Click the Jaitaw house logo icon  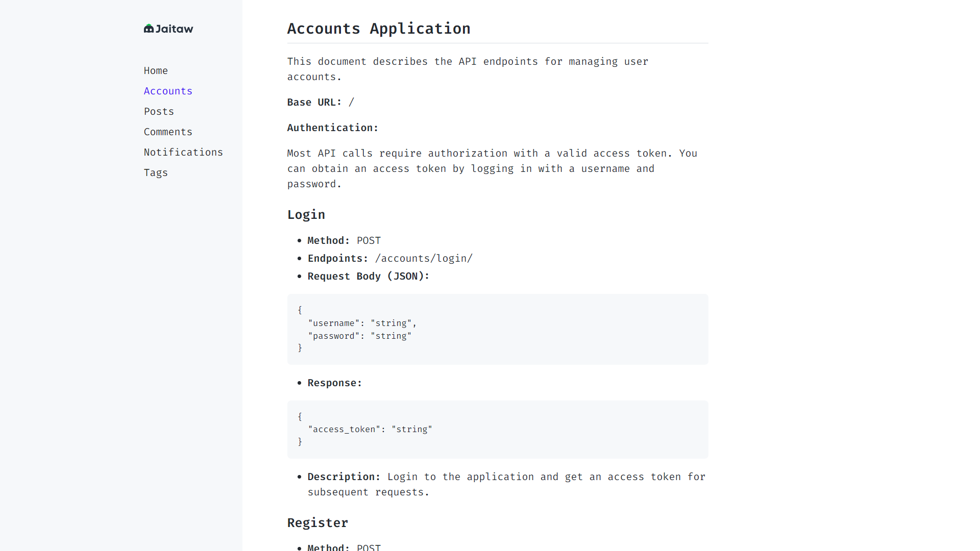click(x=149, y=29)
